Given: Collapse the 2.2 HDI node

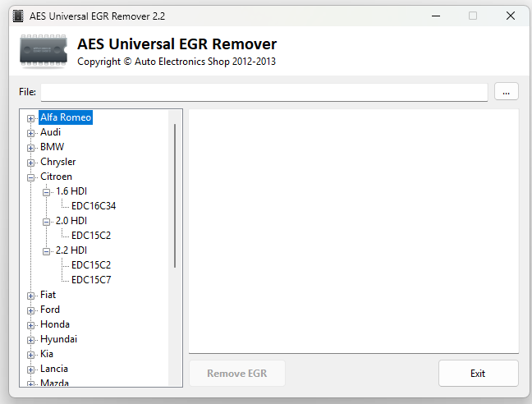Looking at the screenshot, I should [46, 251].
